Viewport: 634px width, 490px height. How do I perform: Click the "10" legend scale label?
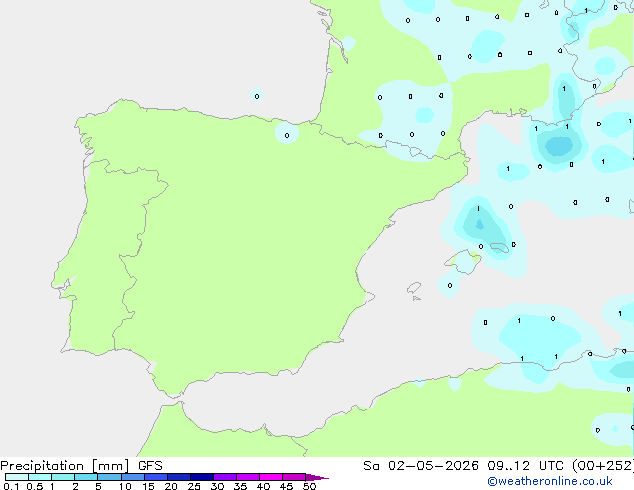tap(125, 486)
